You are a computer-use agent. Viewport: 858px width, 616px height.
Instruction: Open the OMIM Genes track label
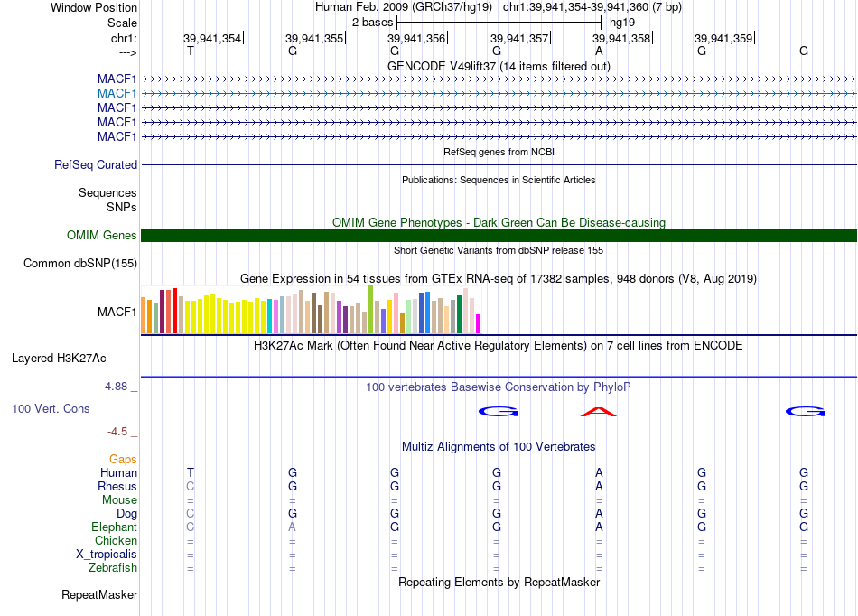[102, 235]
